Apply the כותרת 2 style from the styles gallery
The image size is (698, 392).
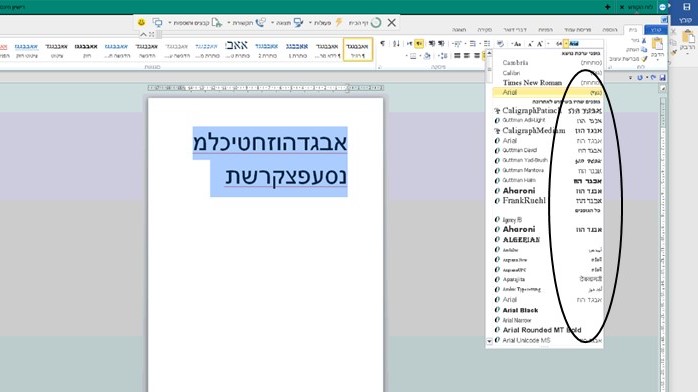[x=267, y=49]
